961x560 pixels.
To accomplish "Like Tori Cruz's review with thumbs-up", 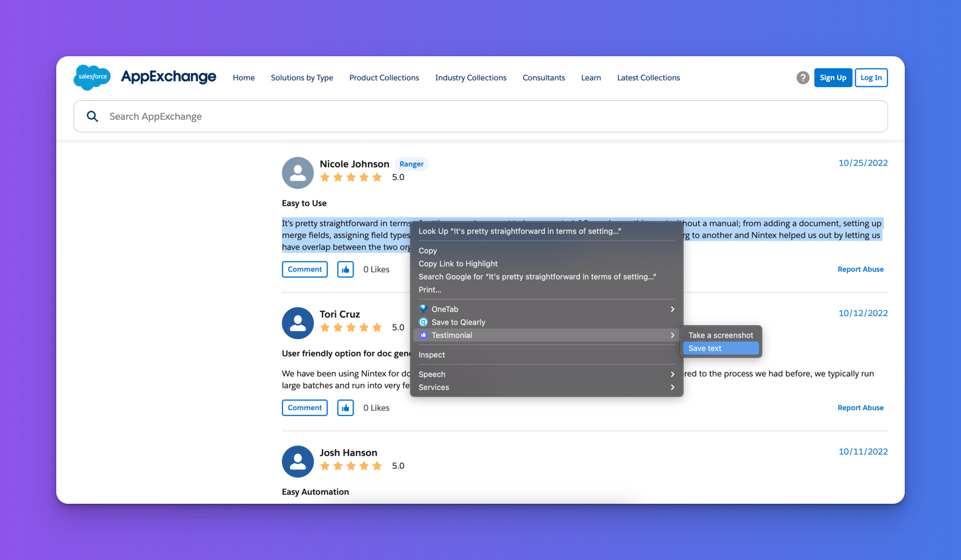I will [x=346, y=408].
